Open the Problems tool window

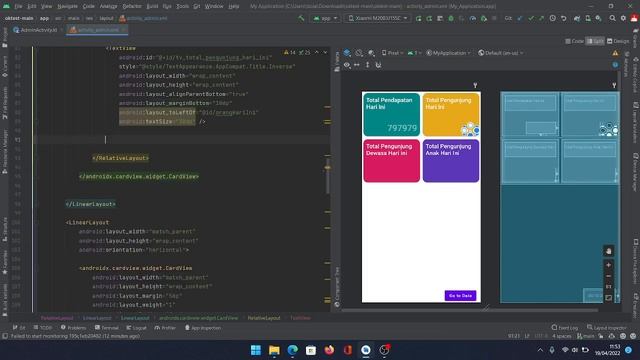[73, 328]
